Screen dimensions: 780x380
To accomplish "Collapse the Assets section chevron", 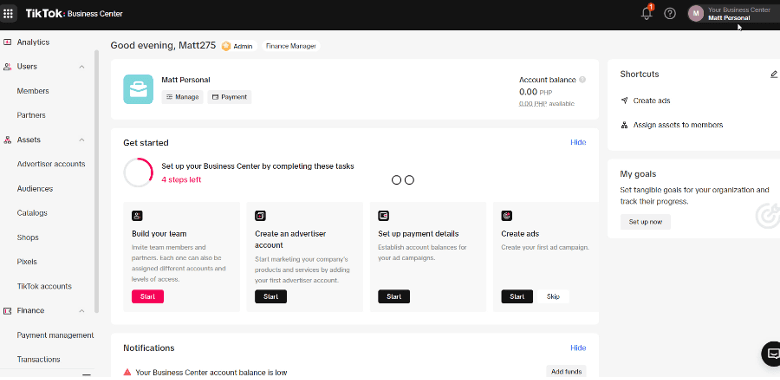I will pyautogui.click(x=82, y=140).
